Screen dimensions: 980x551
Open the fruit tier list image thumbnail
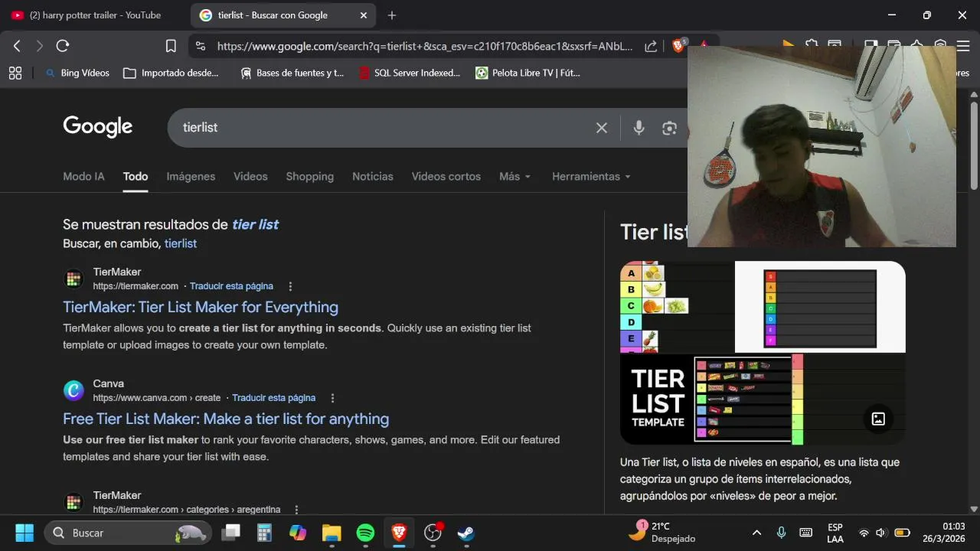676,307
